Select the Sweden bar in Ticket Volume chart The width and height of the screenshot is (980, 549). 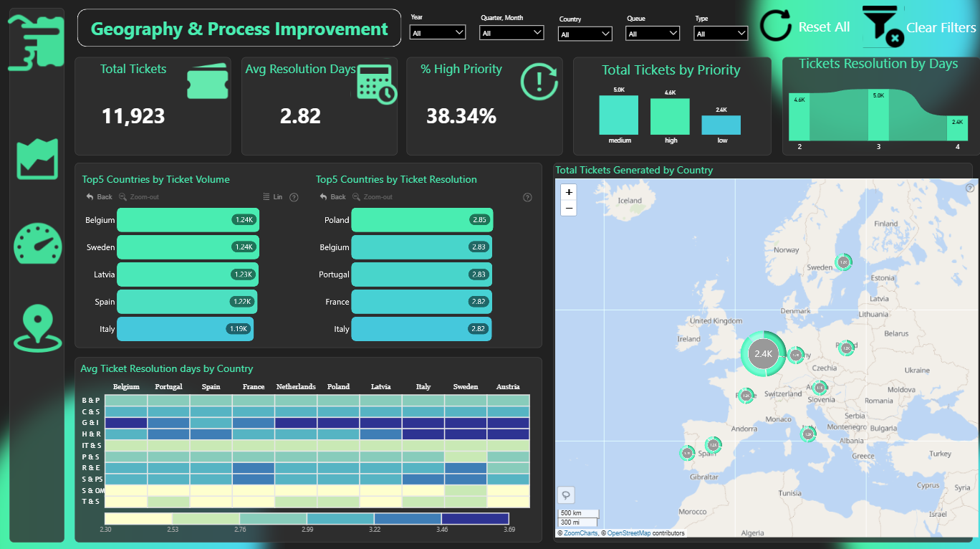[x=188, y=247]
